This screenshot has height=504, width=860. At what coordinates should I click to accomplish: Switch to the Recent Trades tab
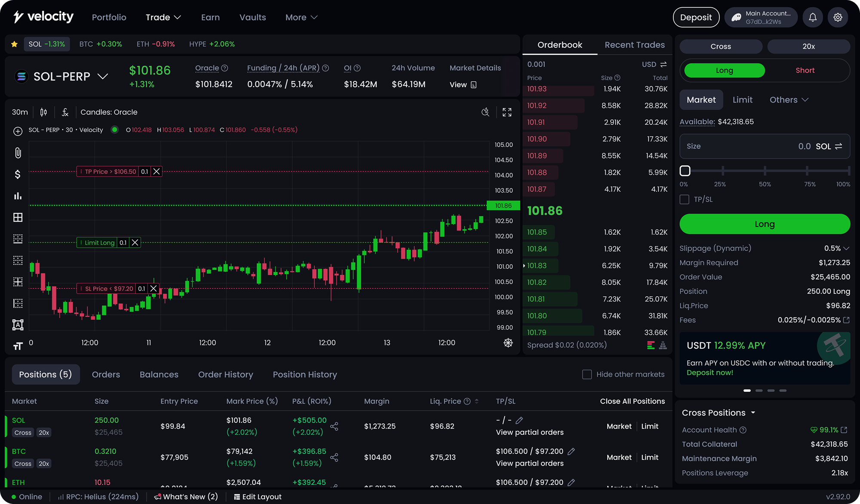[x=635, y=45]
